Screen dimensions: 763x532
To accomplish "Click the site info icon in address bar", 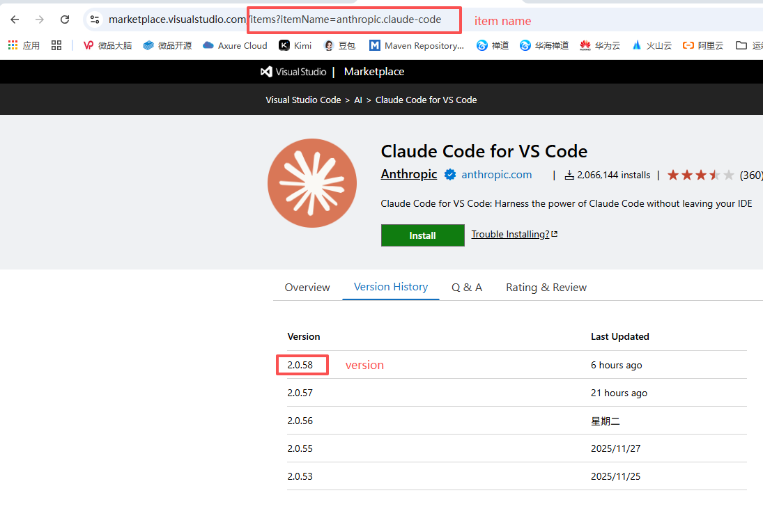I will click(x=95, y=19).
